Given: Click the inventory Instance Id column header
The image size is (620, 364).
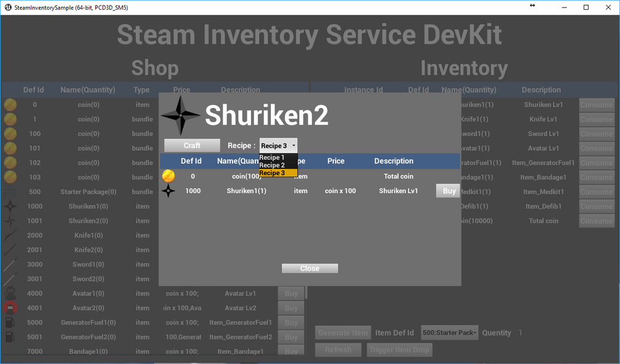Looking at the screenshot, I should 363,89.
